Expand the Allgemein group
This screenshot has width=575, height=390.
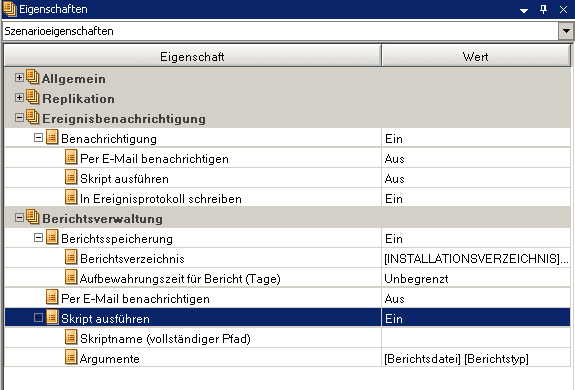point(19,78)
